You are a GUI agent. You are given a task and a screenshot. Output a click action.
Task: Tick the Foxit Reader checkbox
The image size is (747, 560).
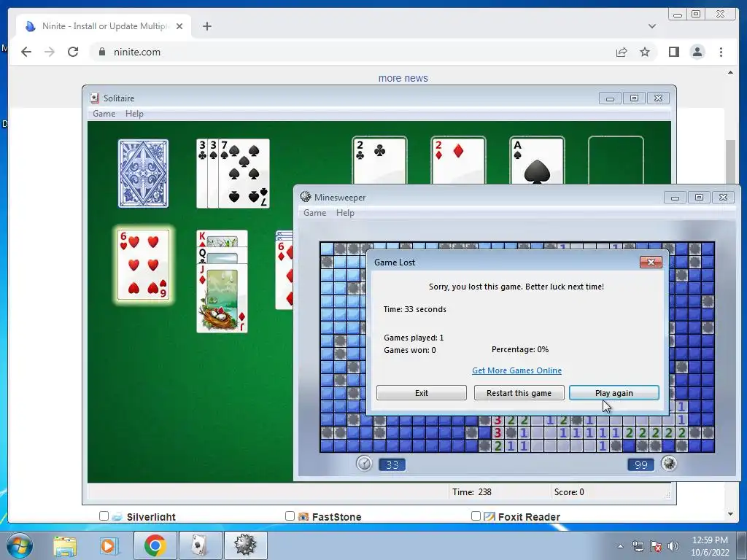[x=476, y=516]
